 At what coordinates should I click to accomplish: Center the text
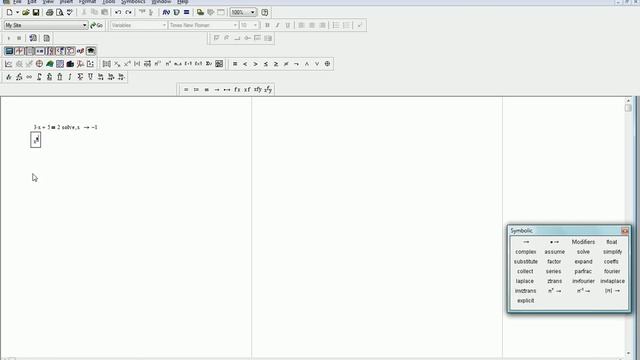[x=311, y=25]
